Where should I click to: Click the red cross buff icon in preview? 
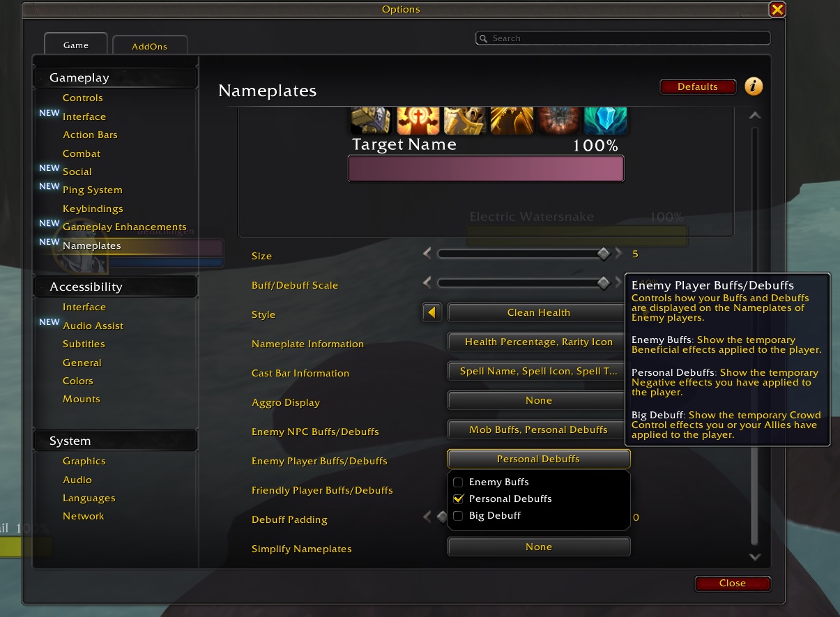point(418,121)
